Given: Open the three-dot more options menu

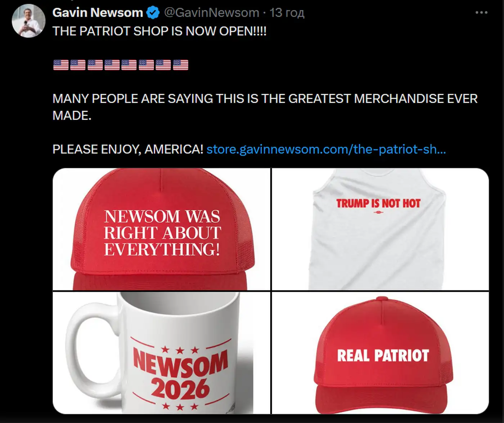Looking at the screenshot, I should (x=481, y=13).
